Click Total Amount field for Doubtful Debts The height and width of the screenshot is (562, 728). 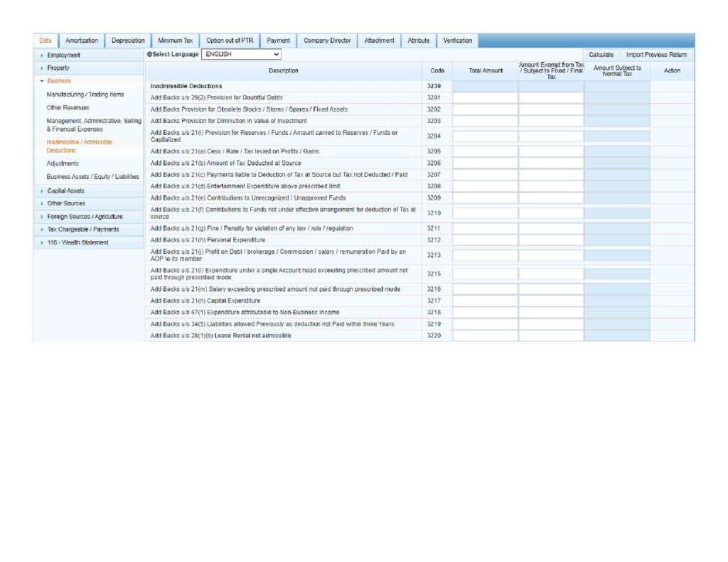coord(485,98)
